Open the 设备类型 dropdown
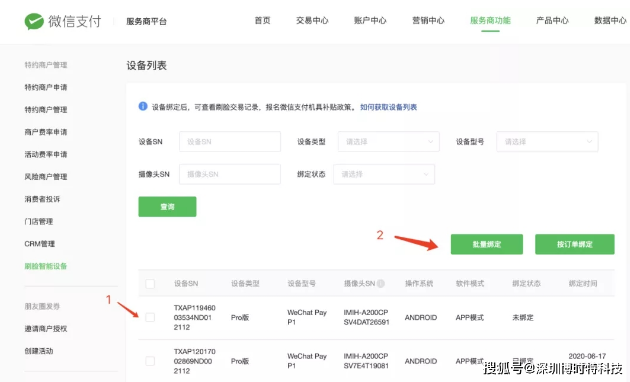Image resolution: width=630 pixels, height=382 pixels. pos(389,142)
